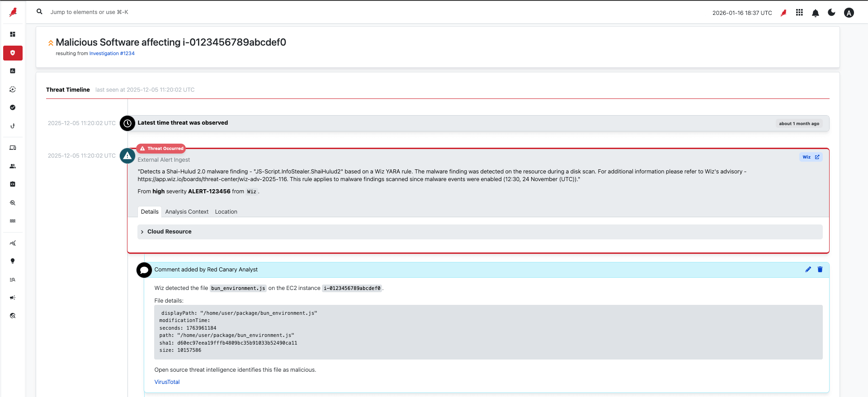868x397 pixels.
Task: Click the red bird icon in header
Action: (784, 13)
